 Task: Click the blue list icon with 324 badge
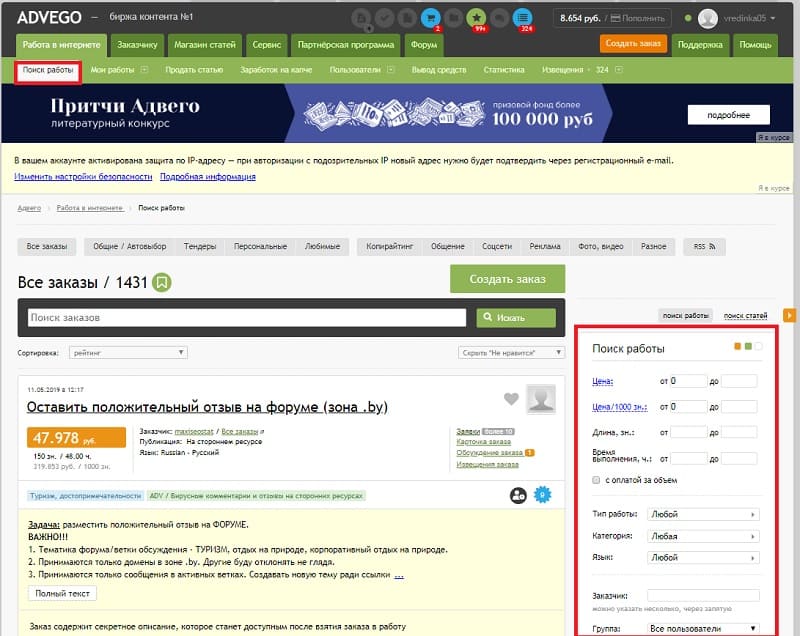[522, 17]
